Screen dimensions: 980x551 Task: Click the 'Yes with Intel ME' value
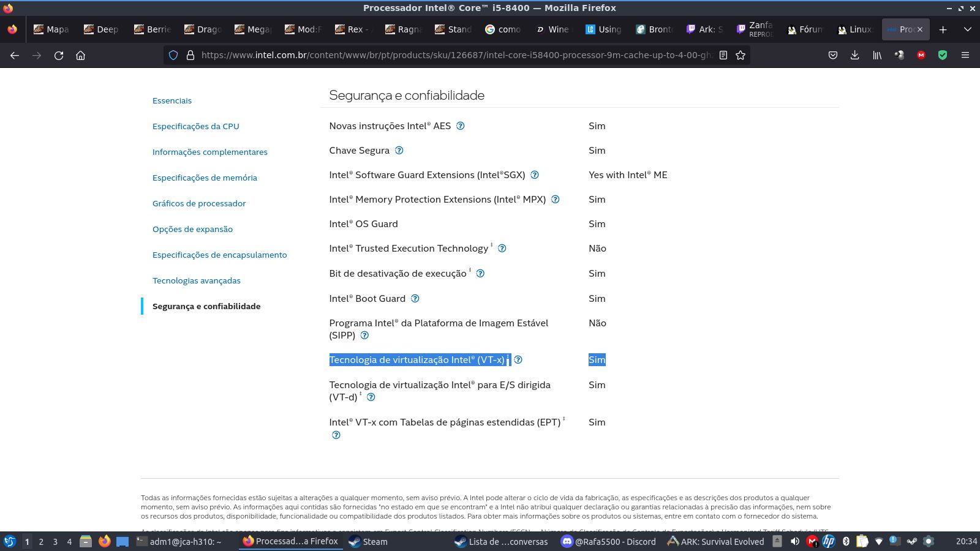[x=628, y=174]
